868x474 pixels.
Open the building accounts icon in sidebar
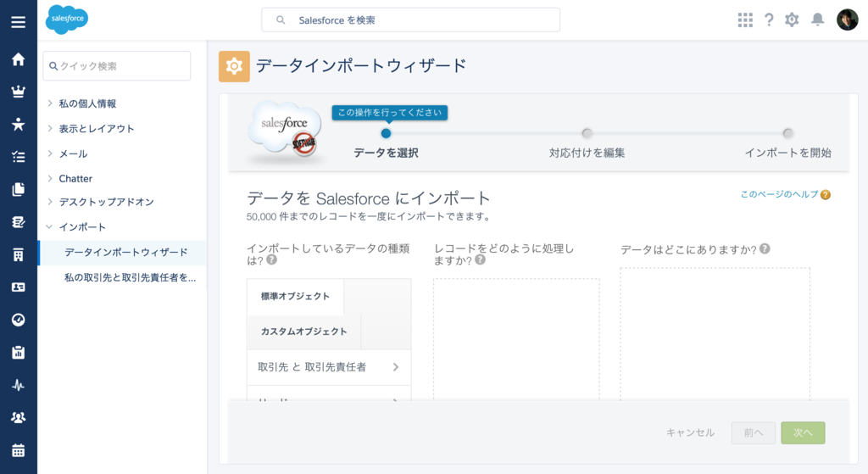click(19, 254)
